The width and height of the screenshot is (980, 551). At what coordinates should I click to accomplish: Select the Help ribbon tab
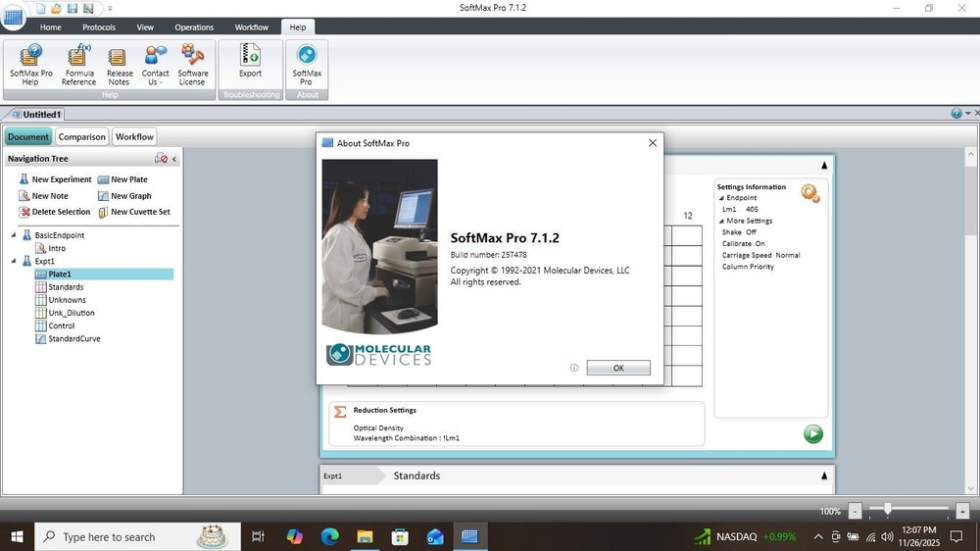pyautogui.click(x=298, y=27)
